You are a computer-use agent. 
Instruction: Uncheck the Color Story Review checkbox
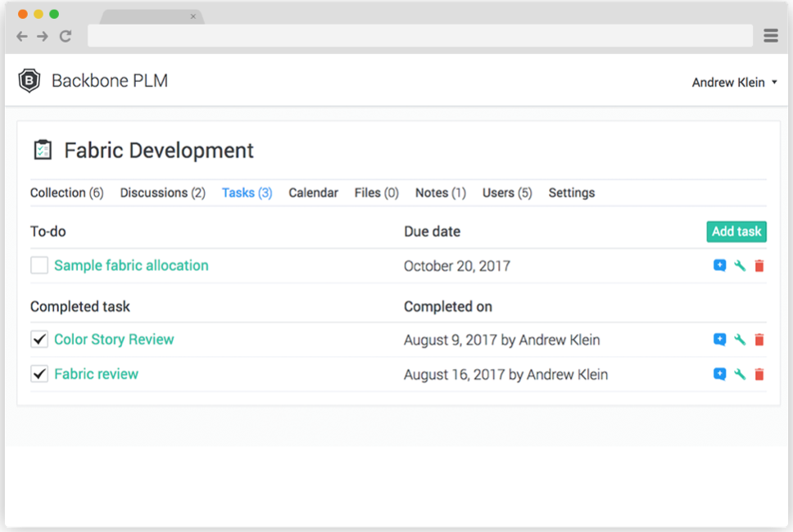[39, 339]
